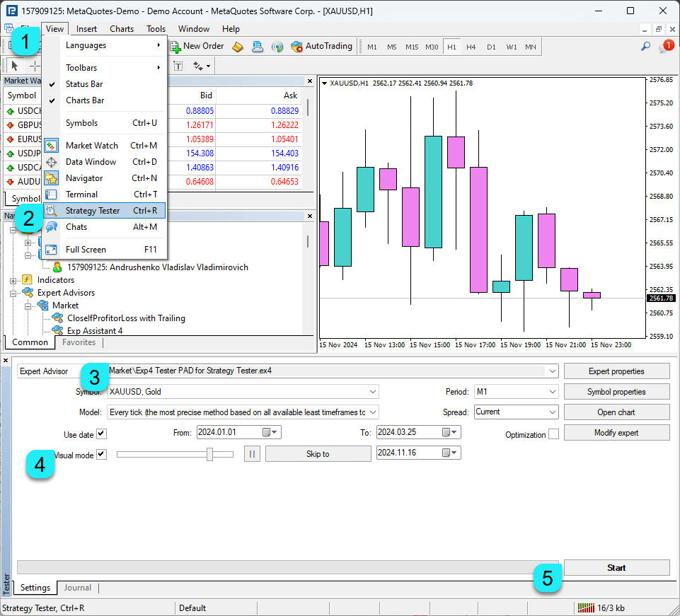The width and height of the screenshot is (680, 616).
Task: Select Strategy Tester from View menu
Action: (x=93, y=211)
